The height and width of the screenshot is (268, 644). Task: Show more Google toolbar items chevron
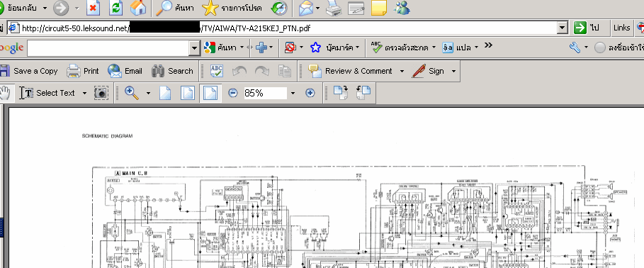click(x=488, y=45)
